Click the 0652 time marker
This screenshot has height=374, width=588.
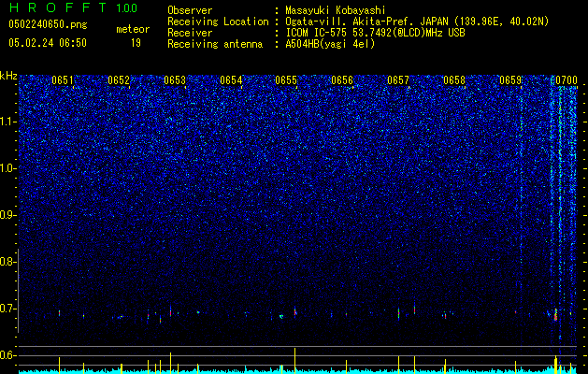(x=119, y=80)
